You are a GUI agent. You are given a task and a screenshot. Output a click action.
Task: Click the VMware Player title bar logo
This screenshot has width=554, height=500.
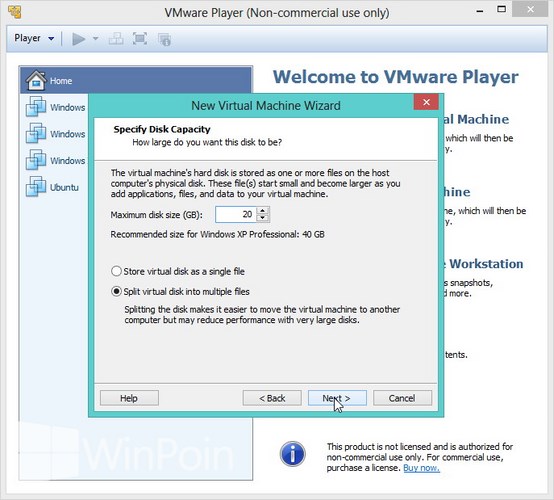coord(15,12)
